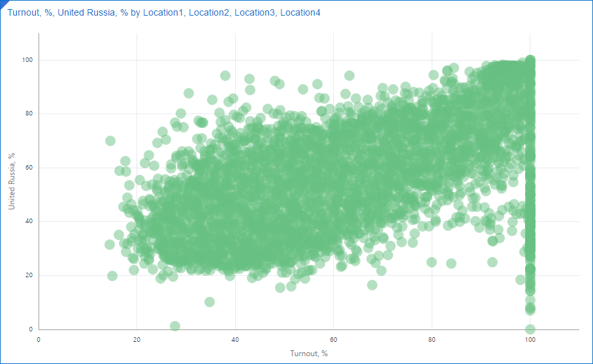
Task: Select leftmost isolated point at value 70
Action: [x=110, y=141]
